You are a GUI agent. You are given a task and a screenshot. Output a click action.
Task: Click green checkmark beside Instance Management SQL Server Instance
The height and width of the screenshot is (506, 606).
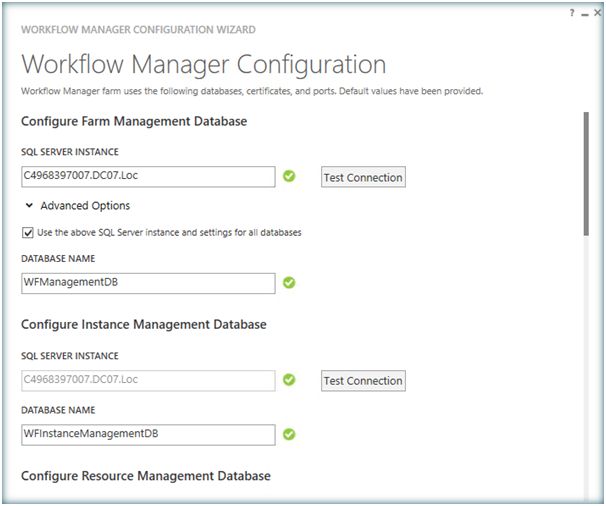pos(289,380)
